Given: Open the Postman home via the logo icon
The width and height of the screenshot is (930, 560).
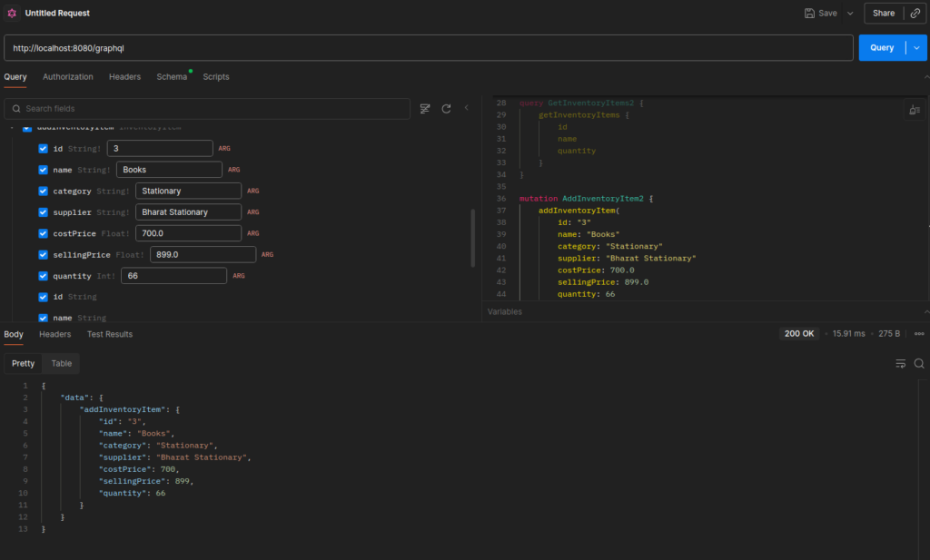Looking at the screenshot, I should click(10, 13).
